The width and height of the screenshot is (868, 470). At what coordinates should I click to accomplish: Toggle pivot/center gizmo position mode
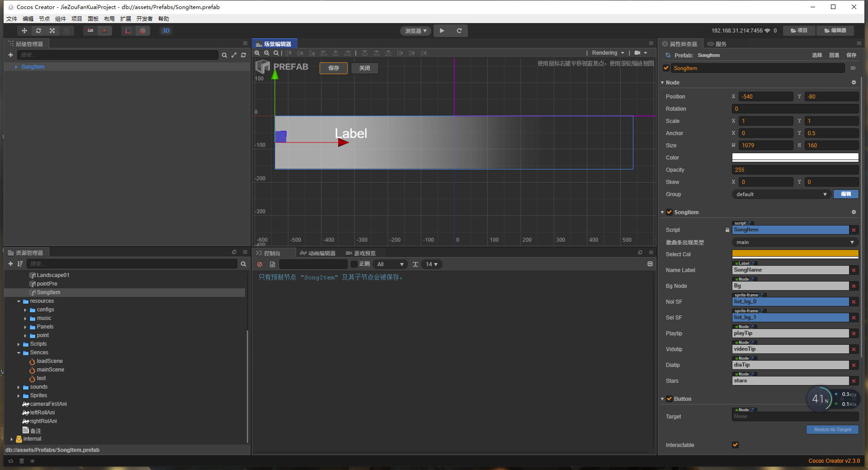click(x=90, y=31)
